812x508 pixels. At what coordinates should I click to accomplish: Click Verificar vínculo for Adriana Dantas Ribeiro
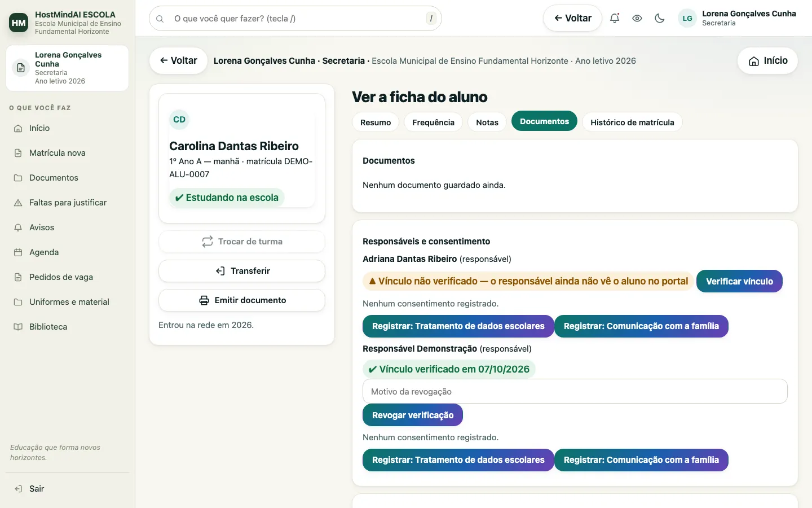point(739,281)
